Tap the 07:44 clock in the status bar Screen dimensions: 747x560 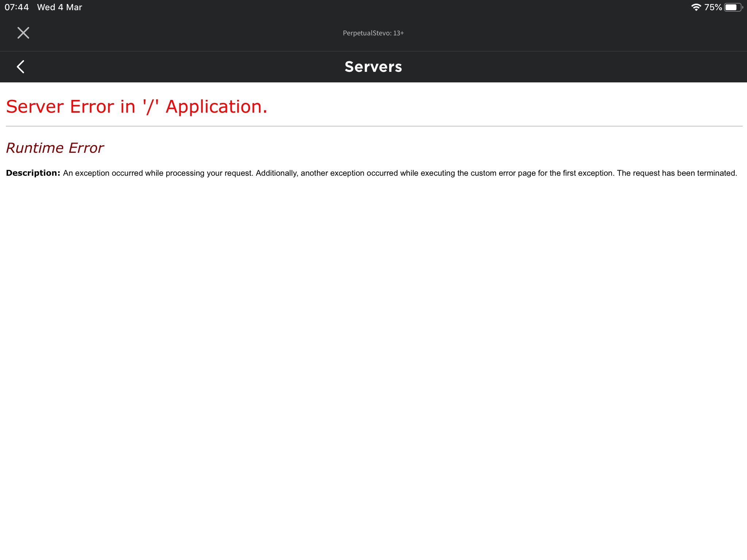tap(16, 7)
